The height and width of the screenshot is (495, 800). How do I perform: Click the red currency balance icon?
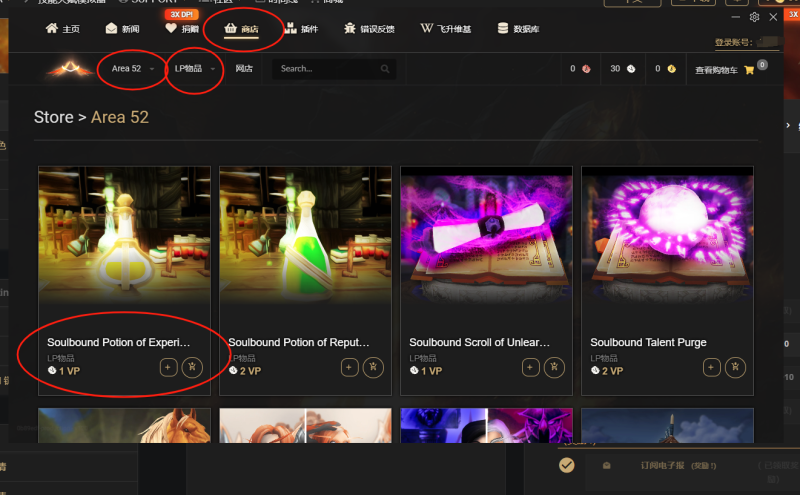coord(586,68)
